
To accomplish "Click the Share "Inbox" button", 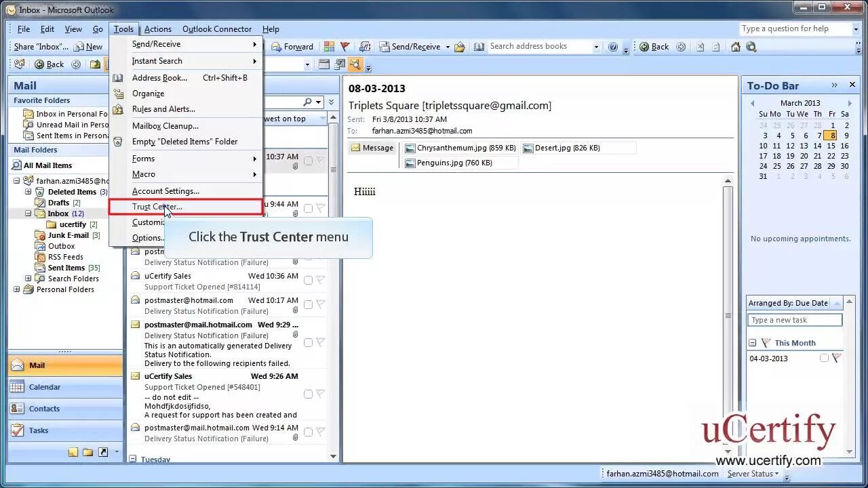I will [x=41, y=47].
